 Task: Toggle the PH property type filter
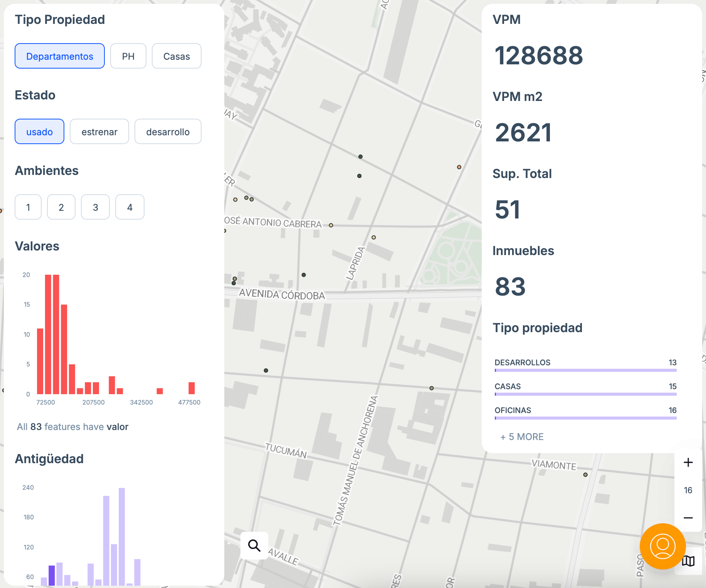point(128,56)
